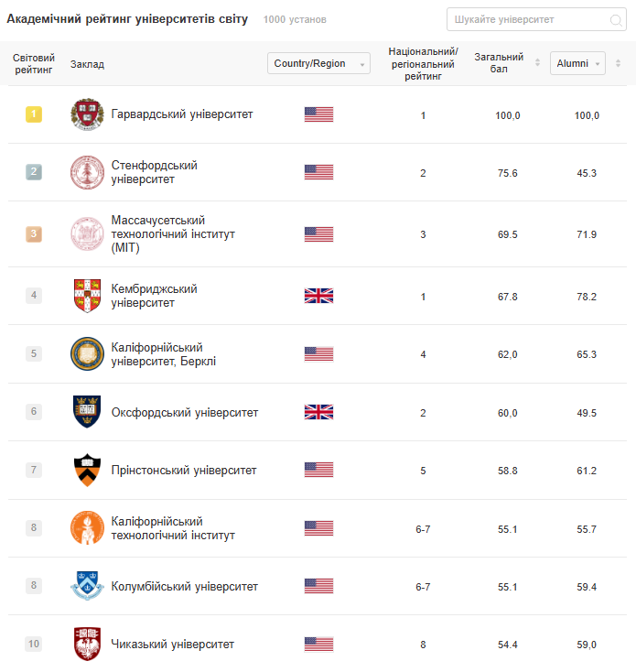Open the Alumni indicator dropdown
The height and width of the screenshot is (672, 636).
tap(577, 63)
